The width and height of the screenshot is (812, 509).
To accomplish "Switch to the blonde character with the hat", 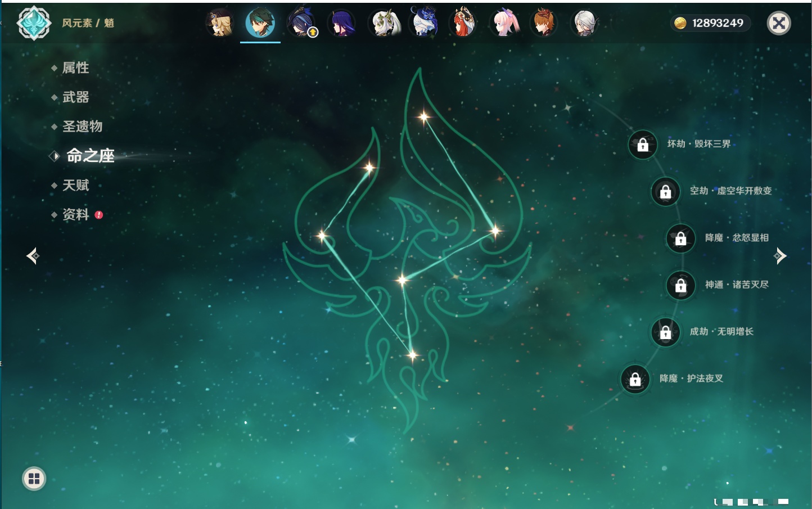I will point(219,23).
